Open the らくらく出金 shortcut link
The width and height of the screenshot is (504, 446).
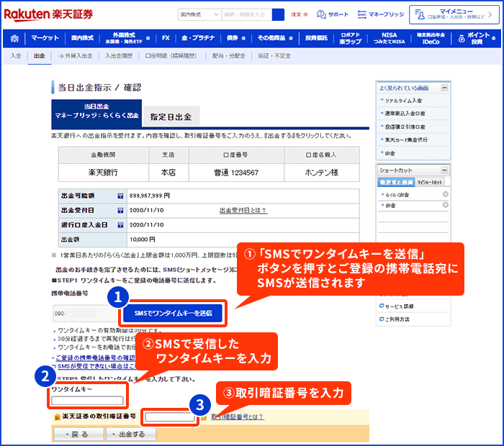point(397,194)
